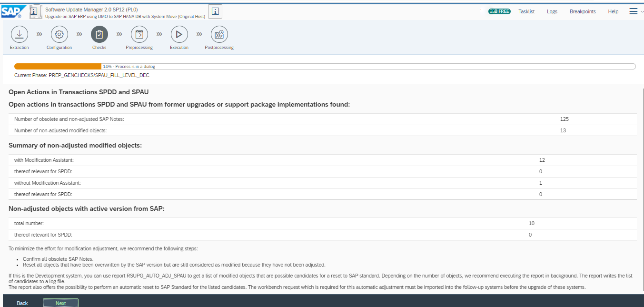Screen dimensions: 644x307
Task: Click the upgrade scenario subtitle mentioning SAP HANA DB
Action: 125,17
